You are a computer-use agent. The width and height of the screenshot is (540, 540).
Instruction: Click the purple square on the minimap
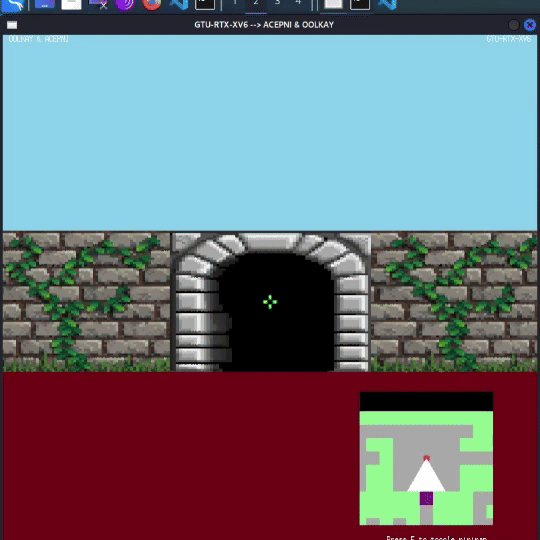pyautogui.click(x=426, y=498)
